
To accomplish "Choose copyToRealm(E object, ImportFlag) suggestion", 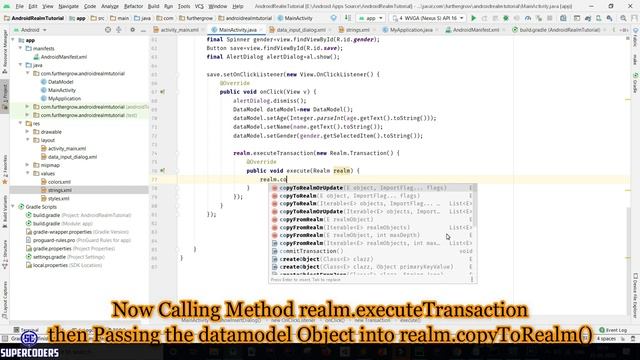I will point(371,196).
